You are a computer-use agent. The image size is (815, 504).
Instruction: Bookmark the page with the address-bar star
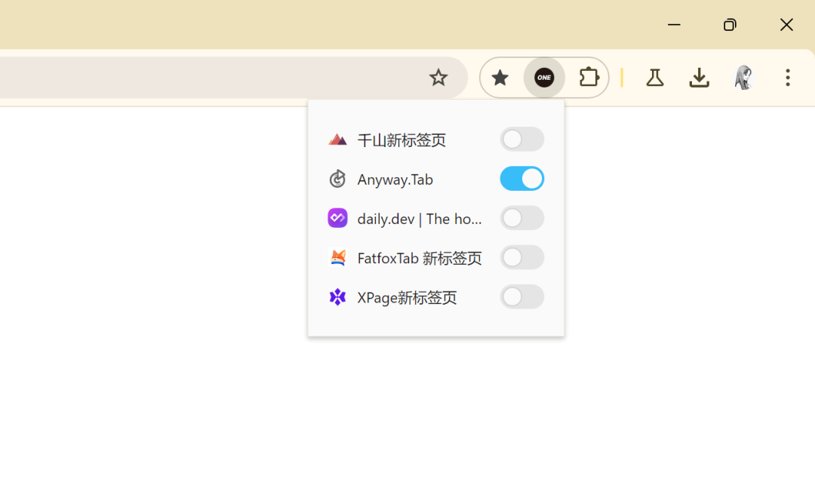pyautogui.click(x=438, y=78)
